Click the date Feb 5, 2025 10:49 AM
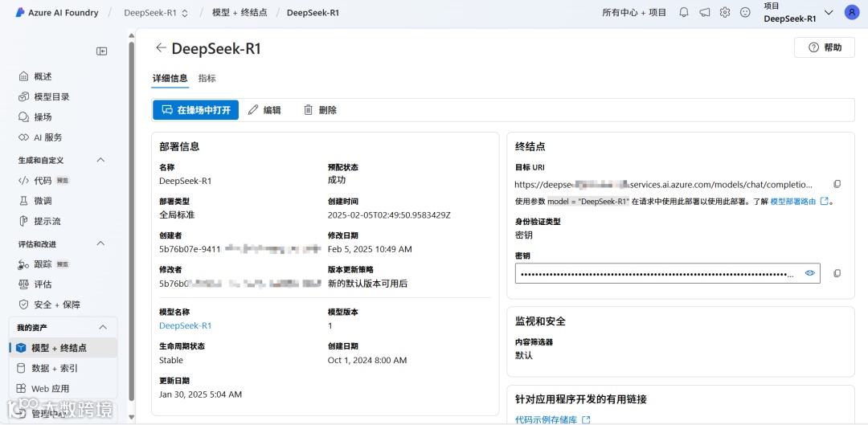Viewport: 868px width, 425px height. (x=370, y=250)
